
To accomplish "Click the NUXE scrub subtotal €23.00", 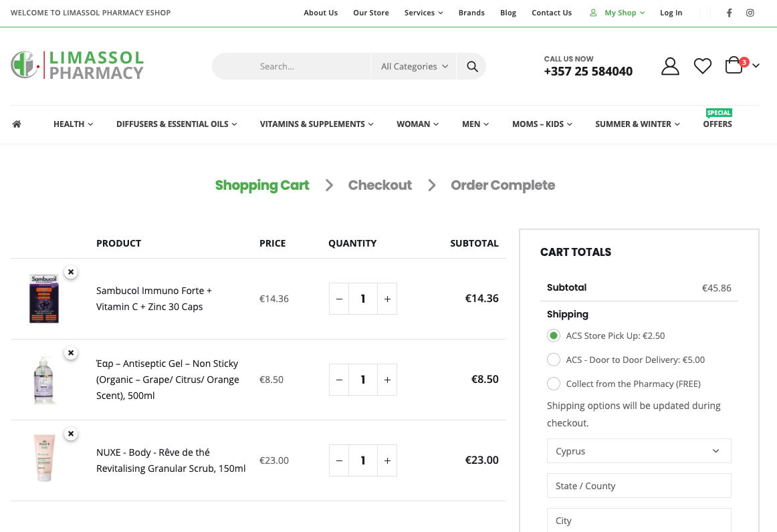I will 481,460.
